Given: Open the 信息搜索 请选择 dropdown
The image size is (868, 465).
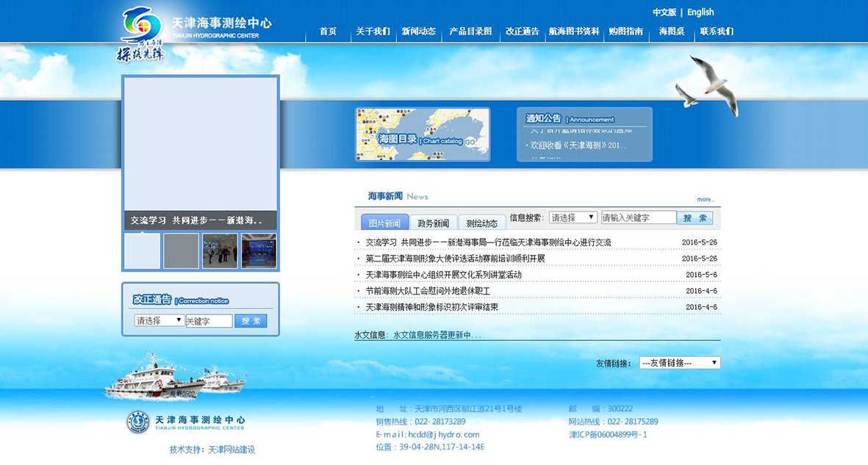Looking at the screenshot, I should [573, 217].
